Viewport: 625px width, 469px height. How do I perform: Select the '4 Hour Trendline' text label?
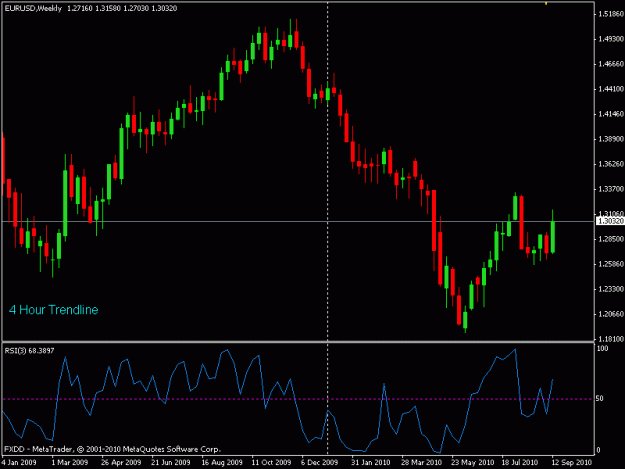(x=53, y=310)
